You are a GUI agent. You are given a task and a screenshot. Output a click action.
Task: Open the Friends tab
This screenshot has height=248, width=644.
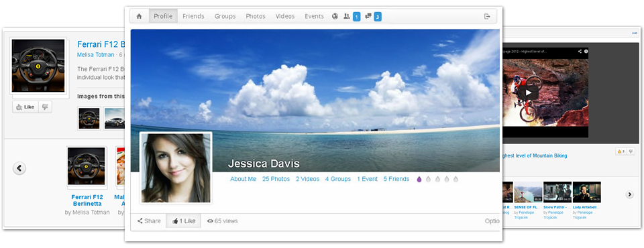193,17
